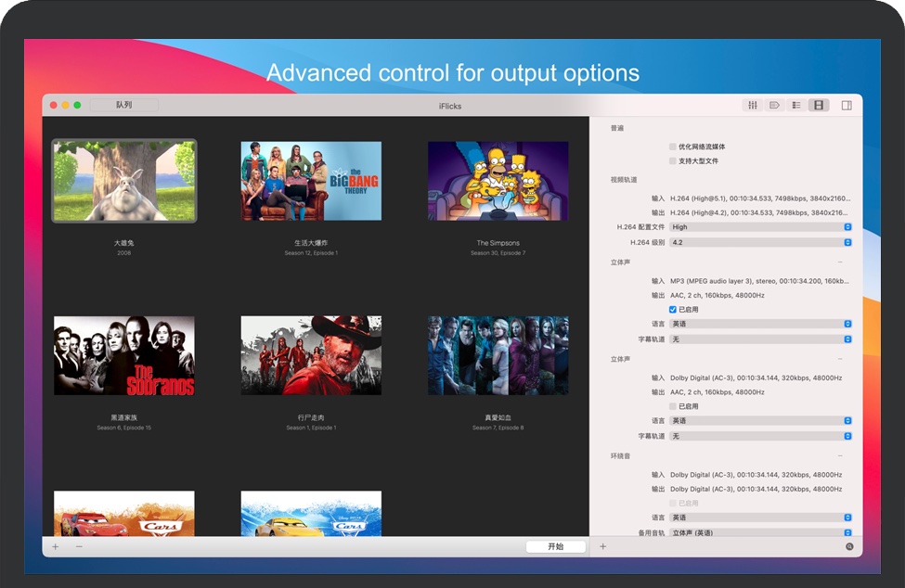Image resolution: width=905 pixels, height=588 pixels.
Task: Select The Simpsons thumbnail
Action: click(x=498, y=181)
